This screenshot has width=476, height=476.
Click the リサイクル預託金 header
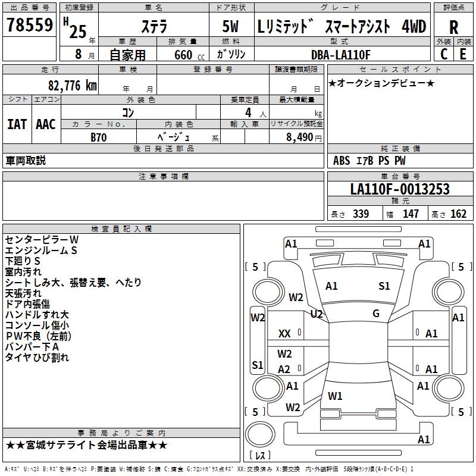[x=296, y=124]
